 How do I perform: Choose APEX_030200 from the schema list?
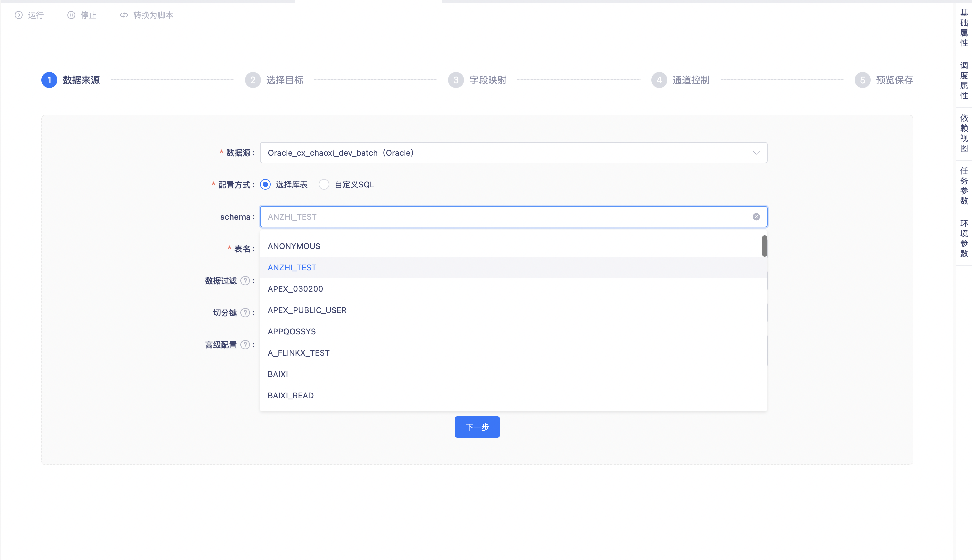[513, 289]
